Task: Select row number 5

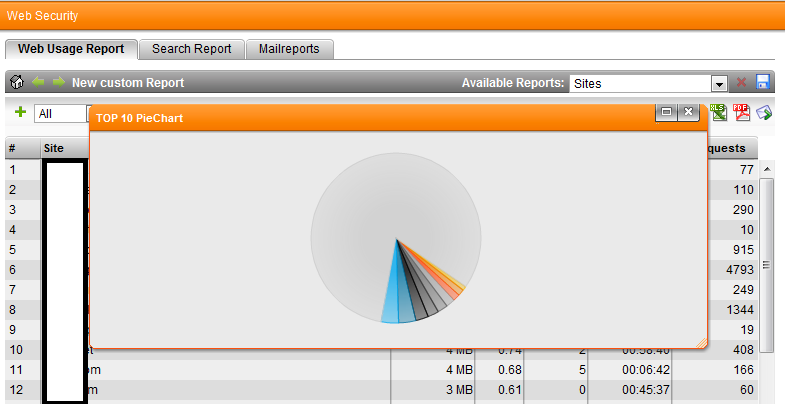Action: point(13,250)
